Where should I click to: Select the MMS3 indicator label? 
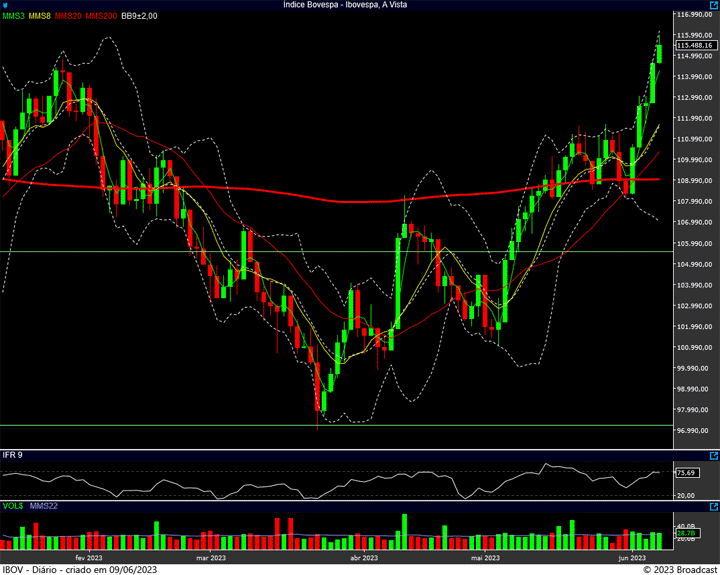(14, 16)
